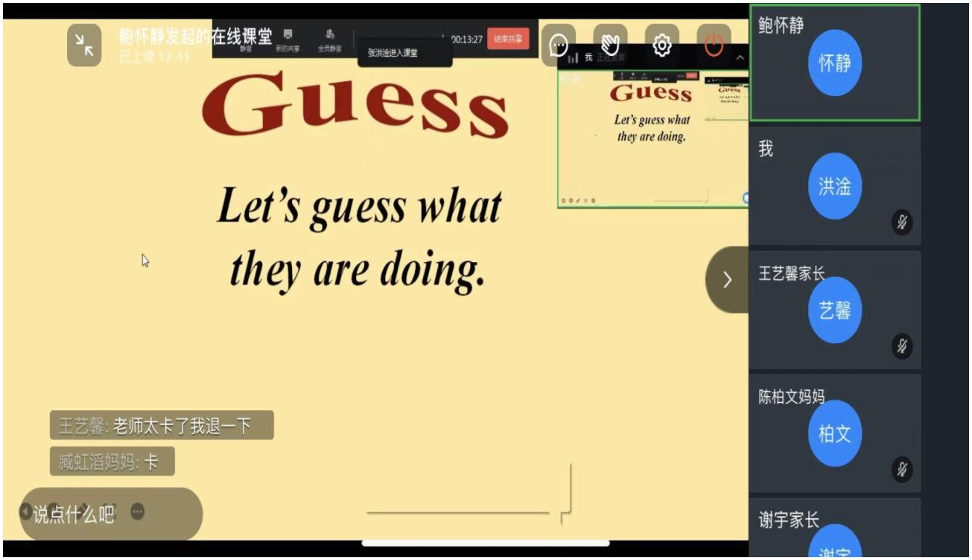Click the shared screen preview thumbnail

652,138
